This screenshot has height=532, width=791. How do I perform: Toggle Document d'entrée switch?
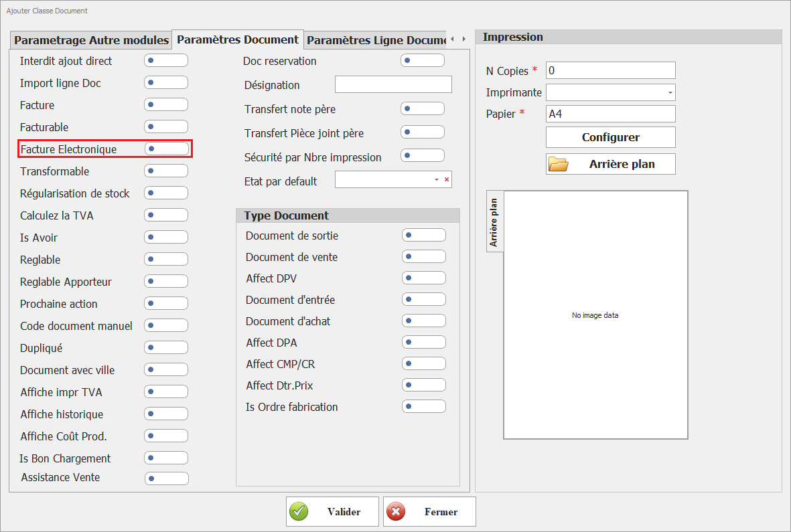pos(424,299)
